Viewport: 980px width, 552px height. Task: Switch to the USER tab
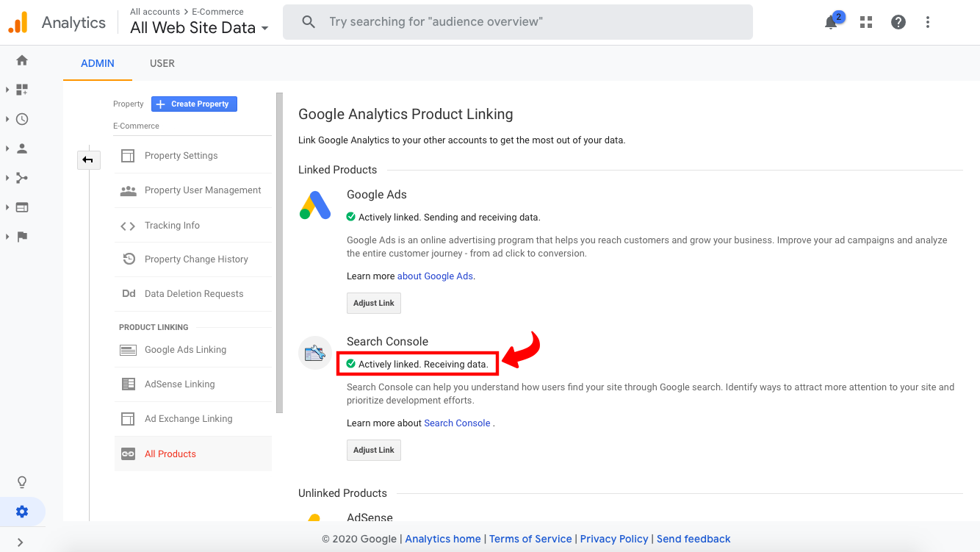[162, 63]
